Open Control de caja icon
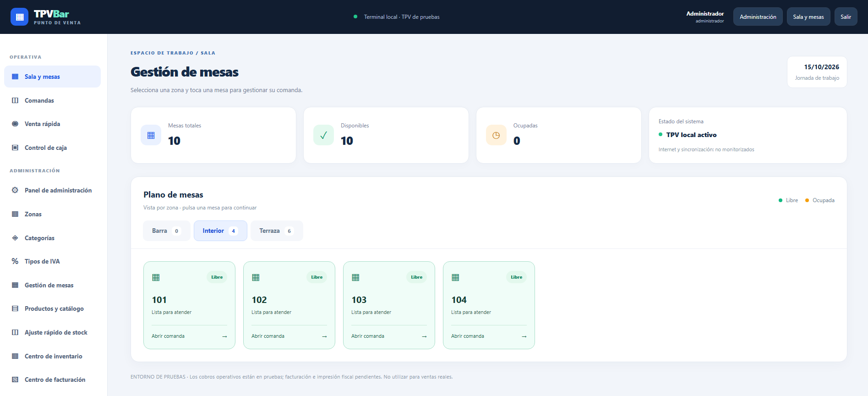This screenshot has height=396, width=868. coord(15,148)
